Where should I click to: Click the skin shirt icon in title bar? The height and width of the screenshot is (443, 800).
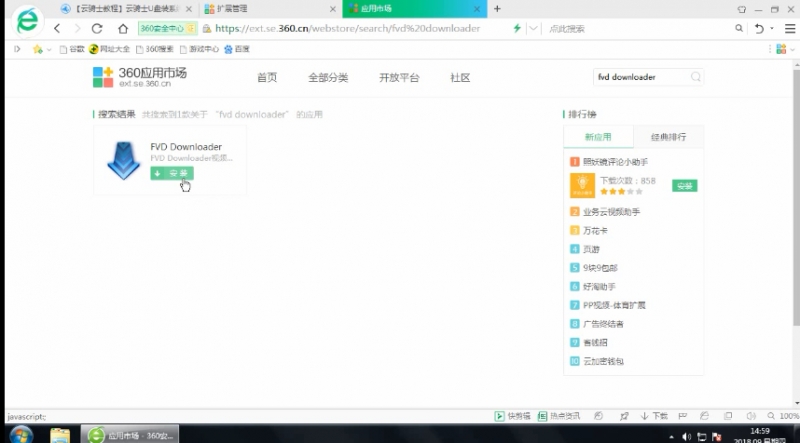click(742, 9)
